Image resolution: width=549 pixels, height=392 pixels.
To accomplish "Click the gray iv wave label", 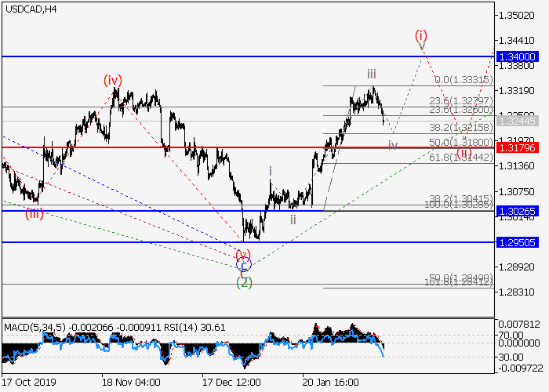I will click(x=393, y=145).
